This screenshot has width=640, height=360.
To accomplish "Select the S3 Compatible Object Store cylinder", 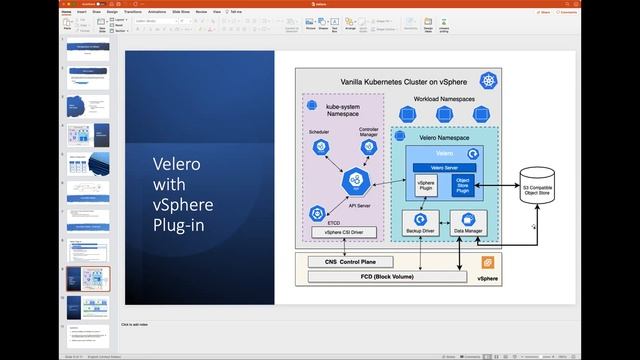I will pyautogui.click(x=537, y=185).
